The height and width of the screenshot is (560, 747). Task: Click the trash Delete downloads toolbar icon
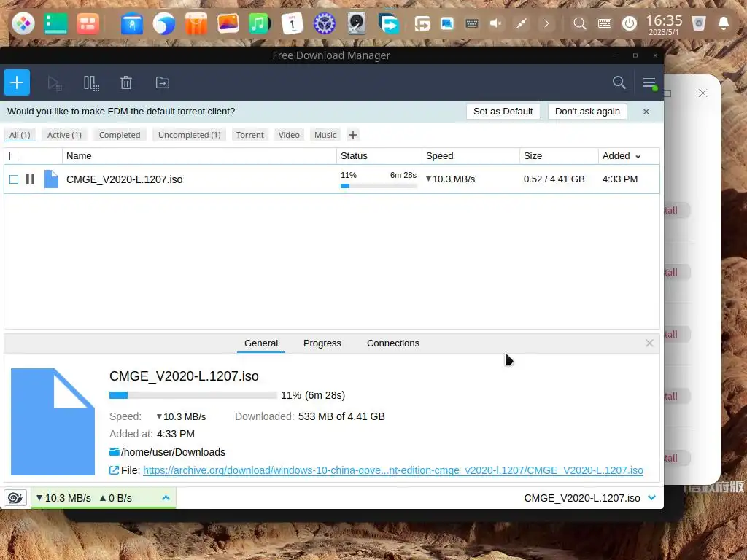tap(125, 83)
